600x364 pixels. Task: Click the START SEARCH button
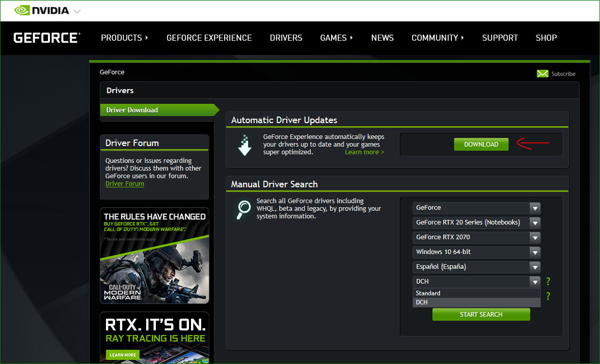481,314
